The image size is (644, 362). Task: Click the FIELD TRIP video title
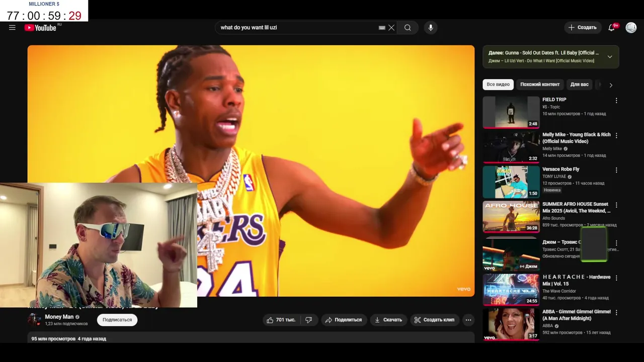coord(554,100)
